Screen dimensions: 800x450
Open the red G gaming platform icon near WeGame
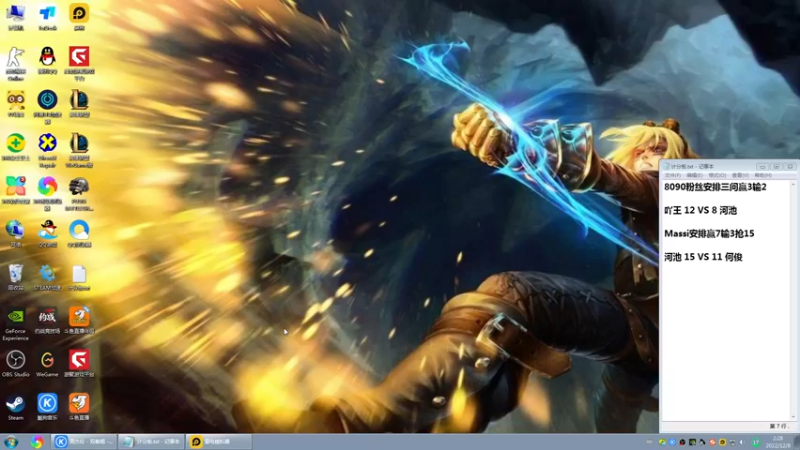(x=79, y=364)
